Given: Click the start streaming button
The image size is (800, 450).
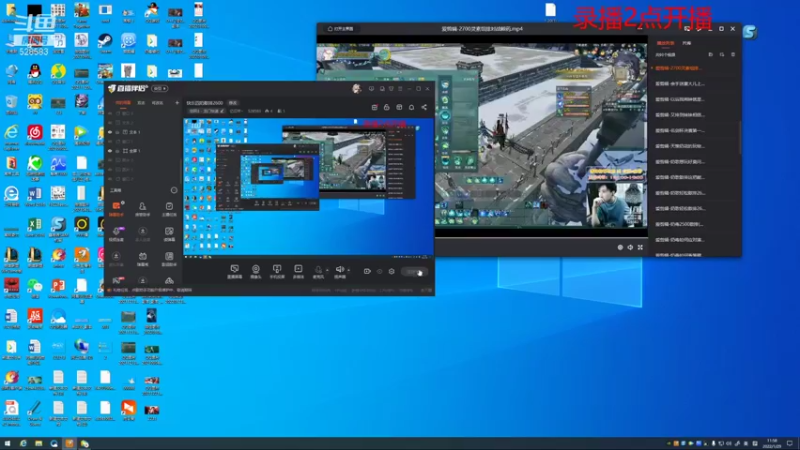Looking at the screenshot, I should tap(414, 272).
